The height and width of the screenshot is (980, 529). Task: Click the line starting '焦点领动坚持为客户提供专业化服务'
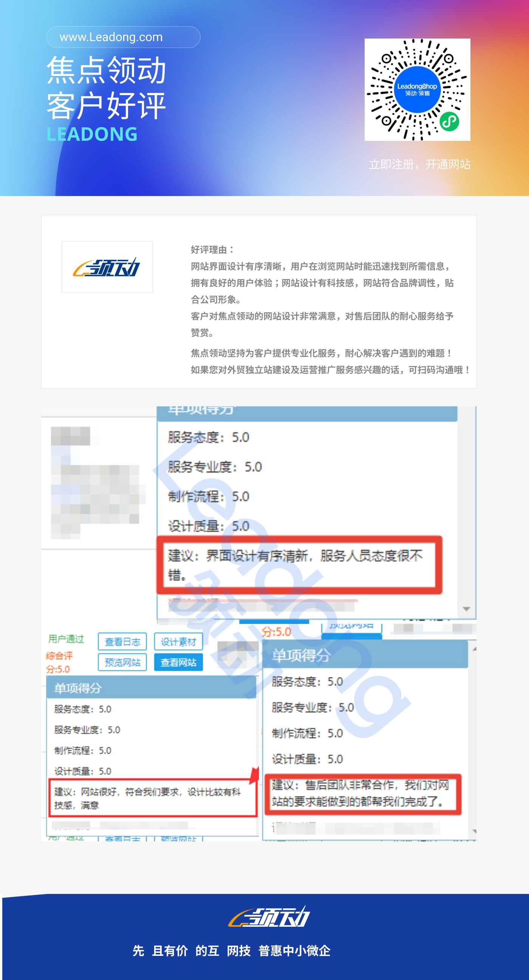click(322, 353)
